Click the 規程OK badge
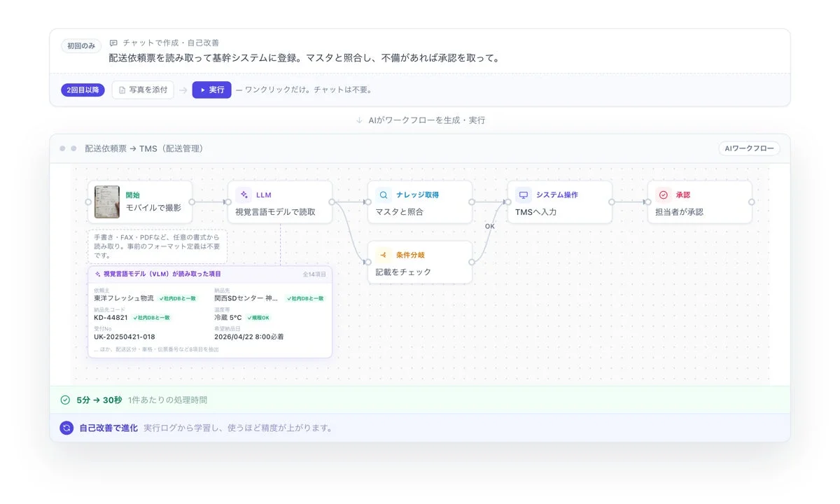The width and height of the screenshot is (840, 504). (x=258, y=318)
